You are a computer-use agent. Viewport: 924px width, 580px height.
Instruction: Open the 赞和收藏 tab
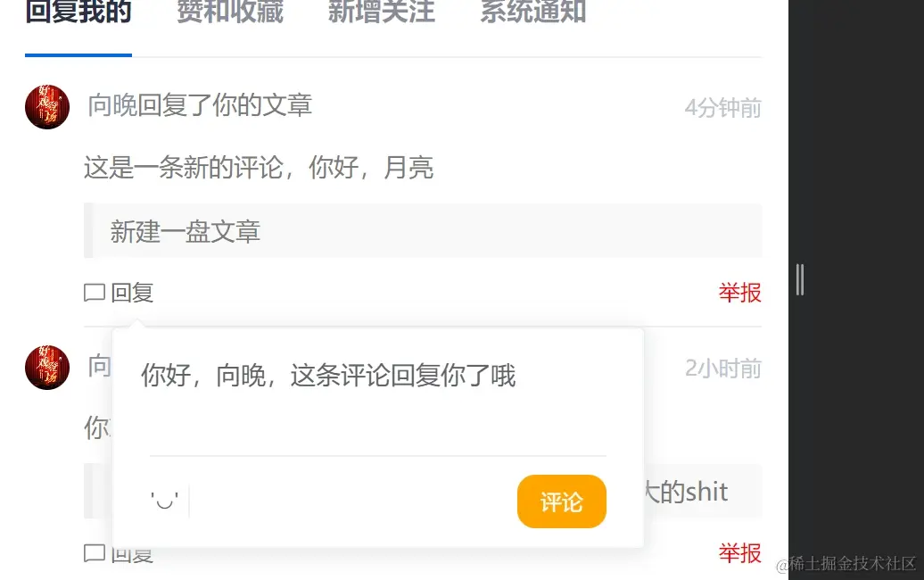point(230,13)
